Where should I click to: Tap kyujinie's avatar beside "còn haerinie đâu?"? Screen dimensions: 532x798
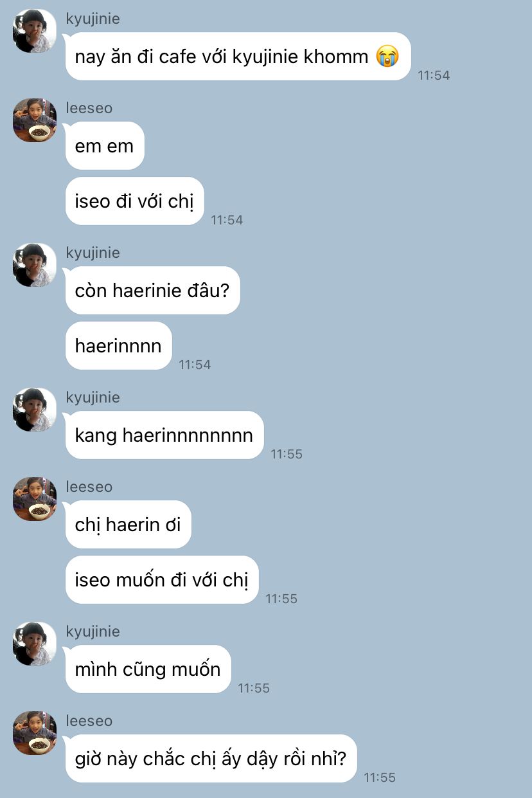[34, 265]
